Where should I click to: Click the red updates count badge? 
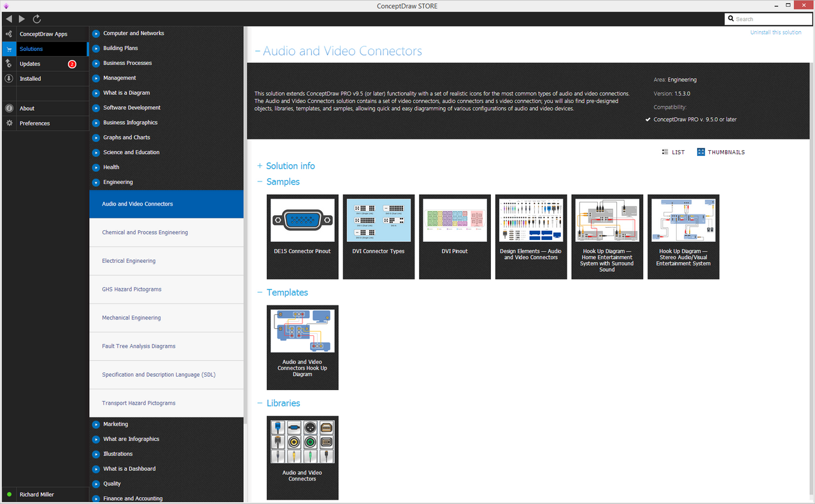[x=72, y=64]
